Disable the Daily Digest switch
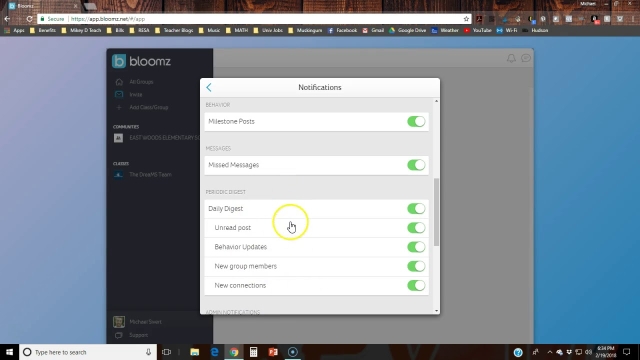Screen dimensions: 640x360 point(416,209)
